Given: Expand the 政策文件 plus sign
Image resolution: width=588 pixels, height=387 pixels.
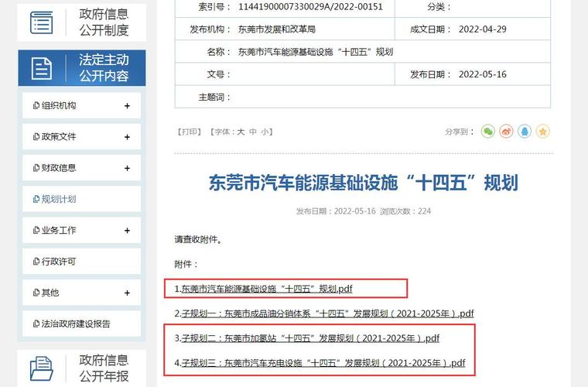Looking at the screenshot, I should [127, 137].
